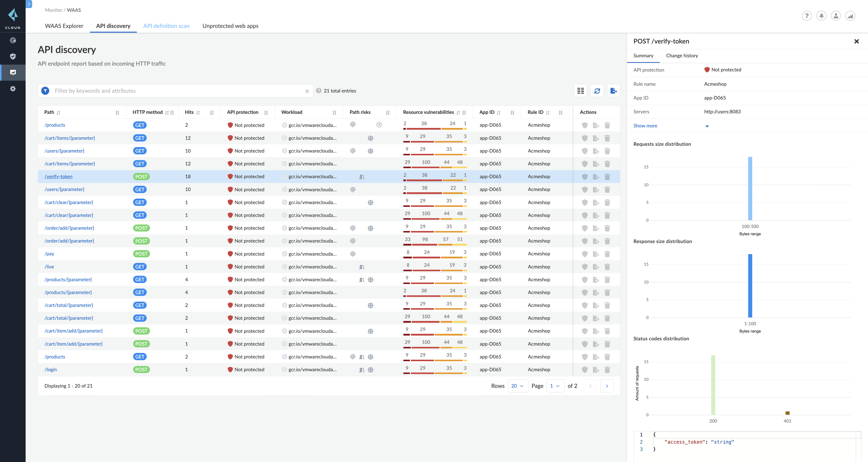This screenshot has height=462, width=868.
Task: Delete the /pay row with trash icon
Action: coord(607,254)
